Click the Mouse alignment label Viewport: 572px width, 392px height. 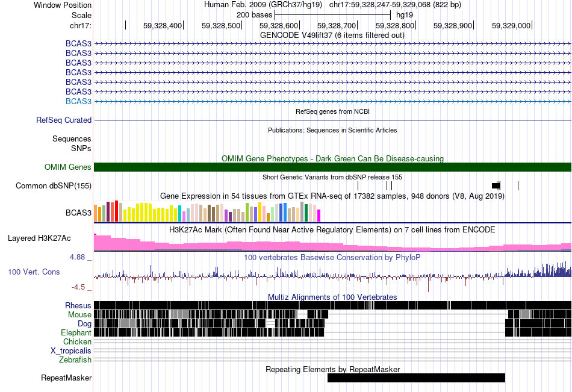point(79,314)
